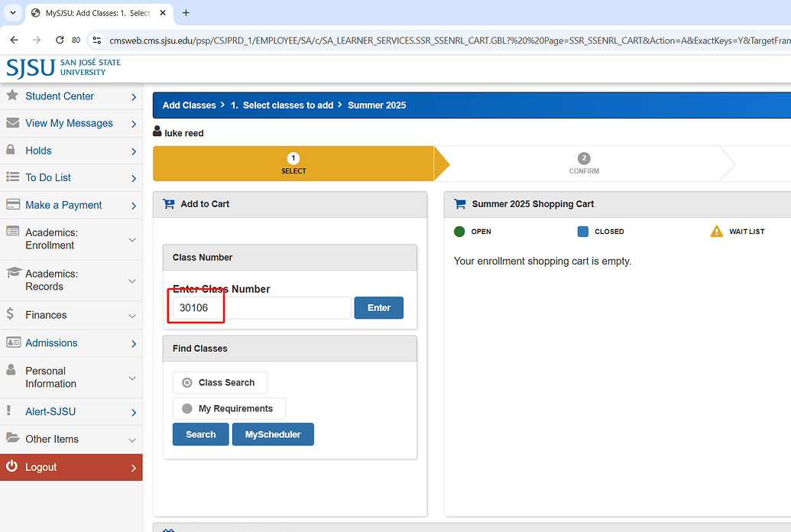The height and width of the screenshot is (532, 791).
Task: Click the browser page reload icon
Action: [x=60, y=40]
